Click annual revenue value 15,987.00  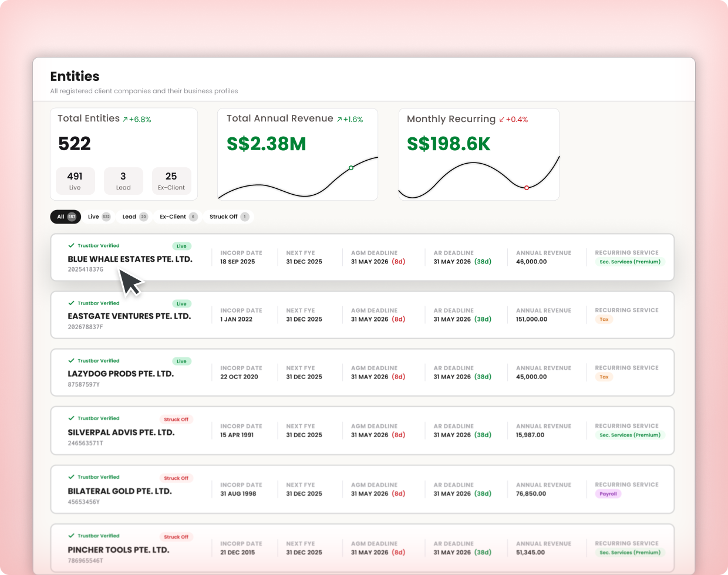tap(530, 435)
